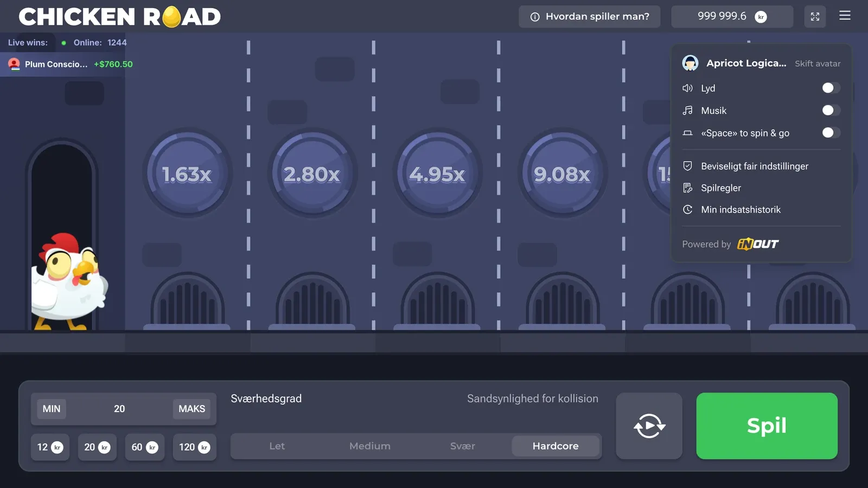Click the Spilregler document icon

(687, 188)
